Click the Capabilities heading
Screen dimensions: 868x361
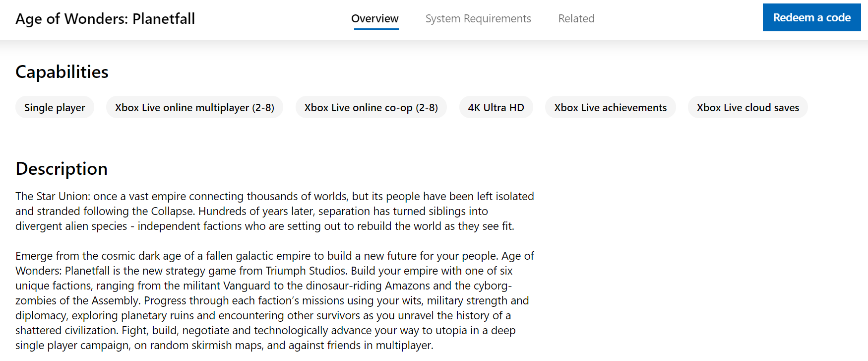62,72
